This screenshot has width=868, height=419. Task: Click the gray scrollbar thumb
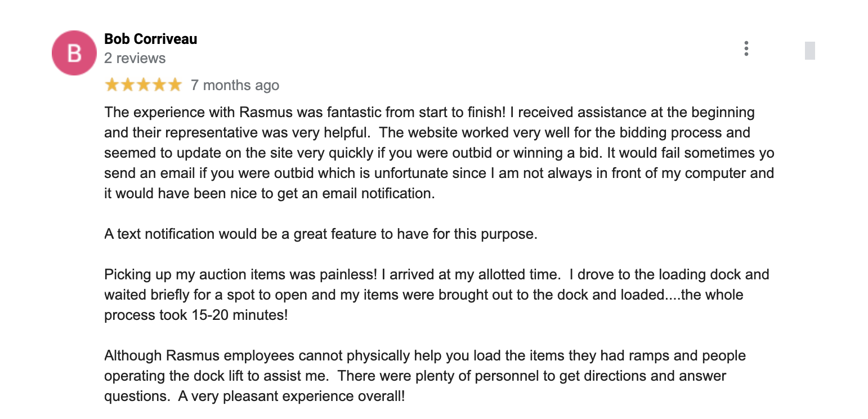(810, 51)
